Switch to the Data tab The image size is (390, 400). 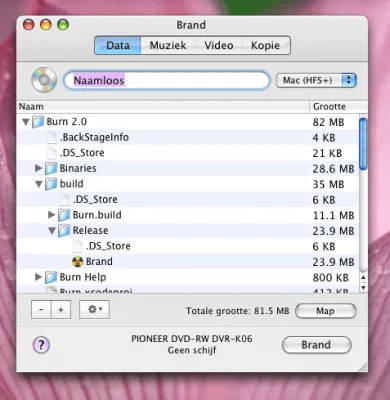118,45
